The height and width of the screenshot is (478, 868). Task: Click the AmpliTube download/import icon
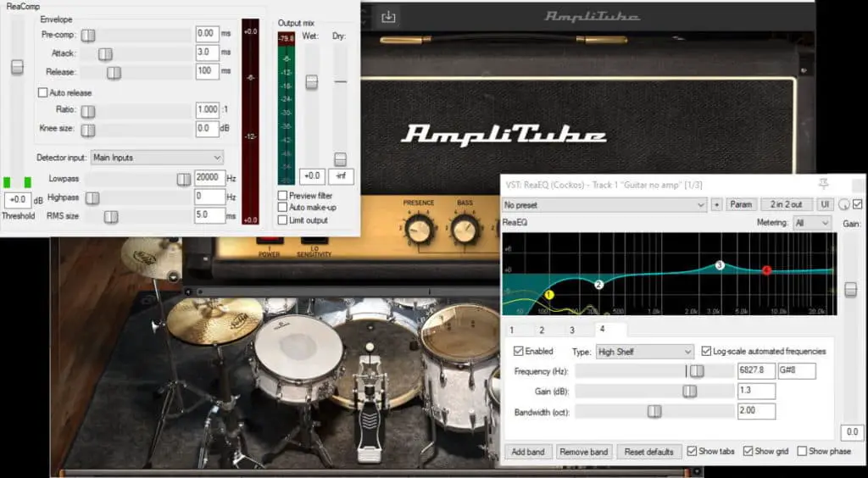(x=388, y=17)
